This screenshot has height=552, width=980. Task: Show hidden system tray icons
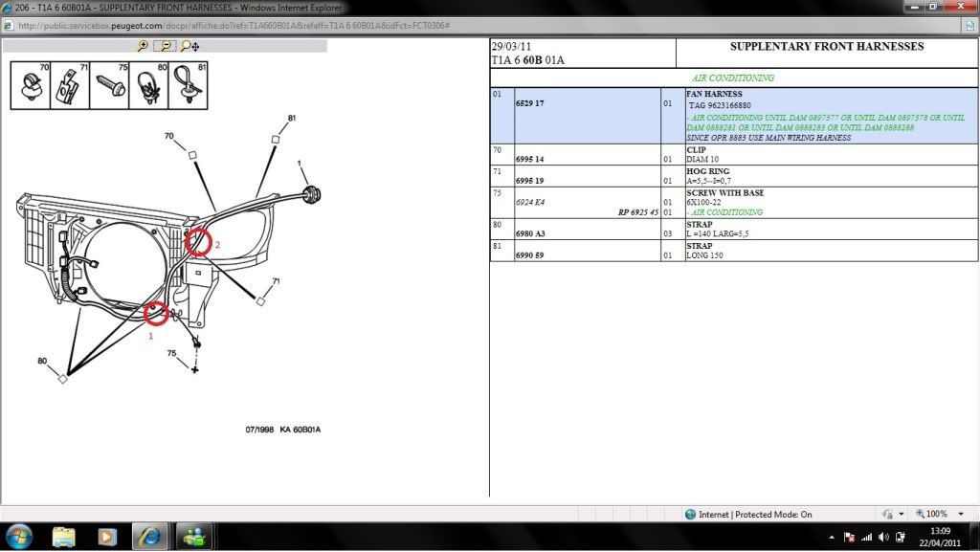pyautogui.click(x=832, y=537)
